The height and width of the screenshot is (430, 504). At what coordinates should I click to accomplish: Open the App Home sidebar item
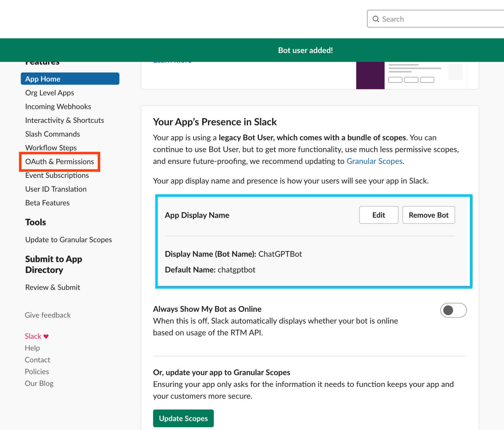pos(70,79)
